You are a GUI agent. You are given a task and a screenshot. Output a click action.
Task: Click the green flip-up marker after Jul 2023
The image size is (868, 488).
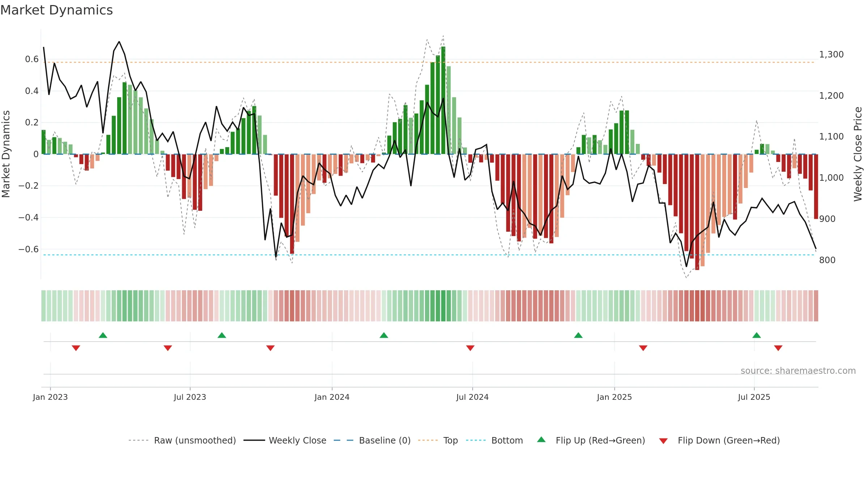pyautogui.click(x=222, y=335)
